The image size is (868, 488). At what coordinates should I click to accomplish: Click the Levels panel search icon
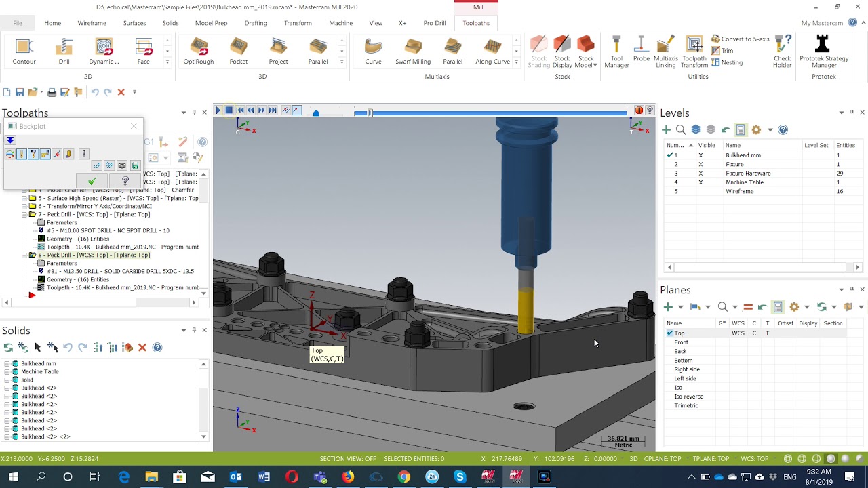[681, 129]
